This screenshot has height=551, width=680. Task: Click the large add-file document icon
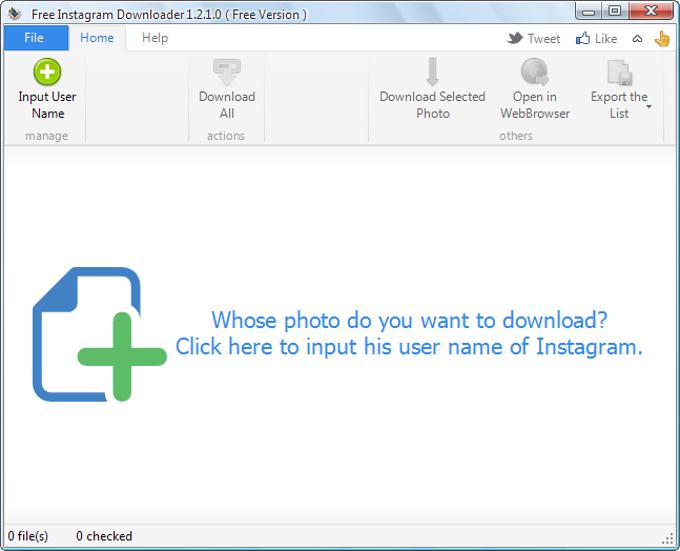pos(99,334)
